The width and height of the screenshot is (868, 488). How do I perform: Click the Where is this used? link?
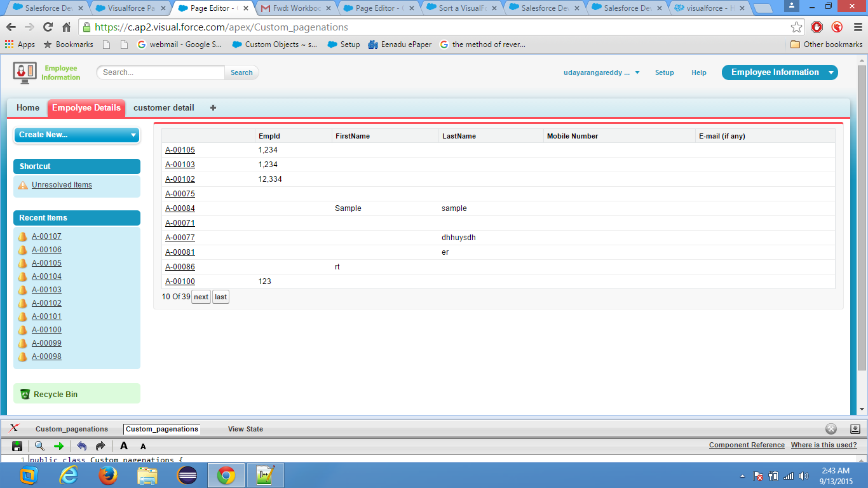tap(824, 445)
